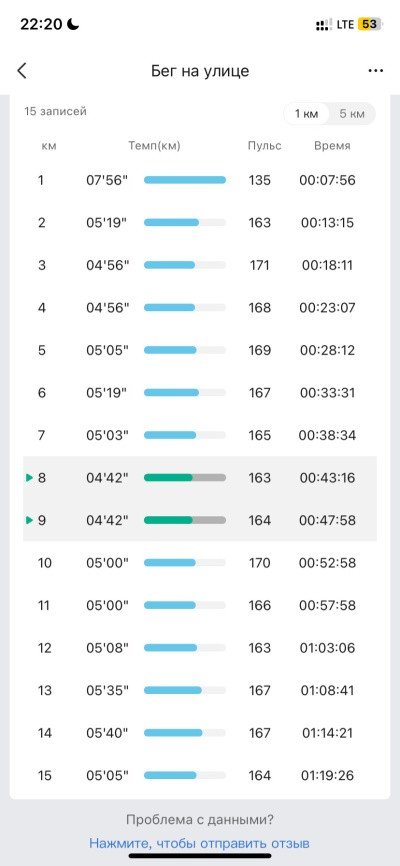The image size is (400, 866).
Task: Tap the 15 записей label
Action: pos(55,112)
